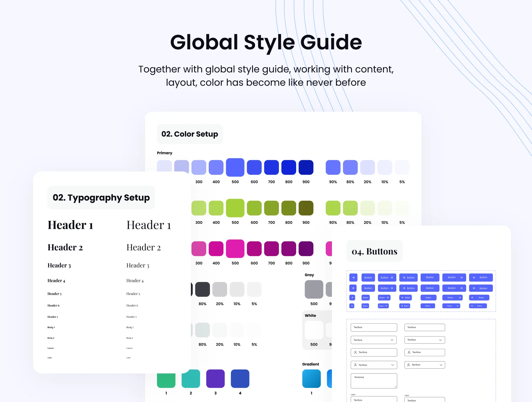
Task: Click user icon in left Textbox without chevron
Action: point(355,352)
